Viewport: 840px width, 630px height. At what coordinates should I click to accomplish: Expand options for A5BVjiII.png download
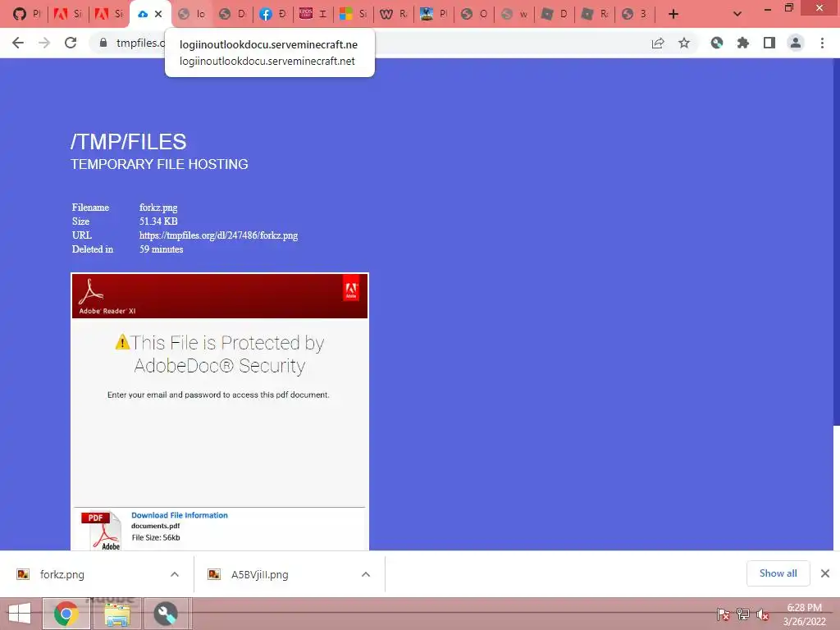click(366, 574)
